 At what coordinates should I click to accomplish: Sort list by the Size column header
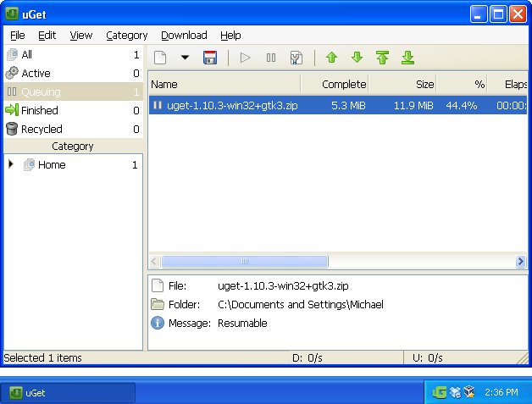(x=402, y=84)
